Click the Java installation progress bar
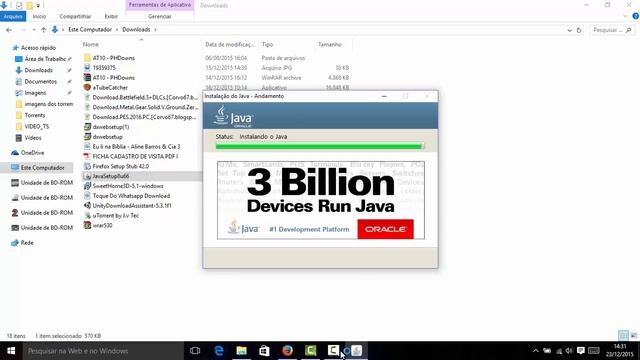The height and width of the screenshot is (360, 640). coord(320,146)
